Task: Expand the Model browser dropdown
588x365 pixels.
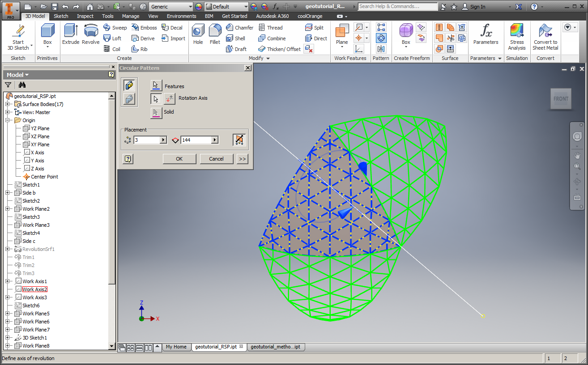Action: [x=18, y=75]
